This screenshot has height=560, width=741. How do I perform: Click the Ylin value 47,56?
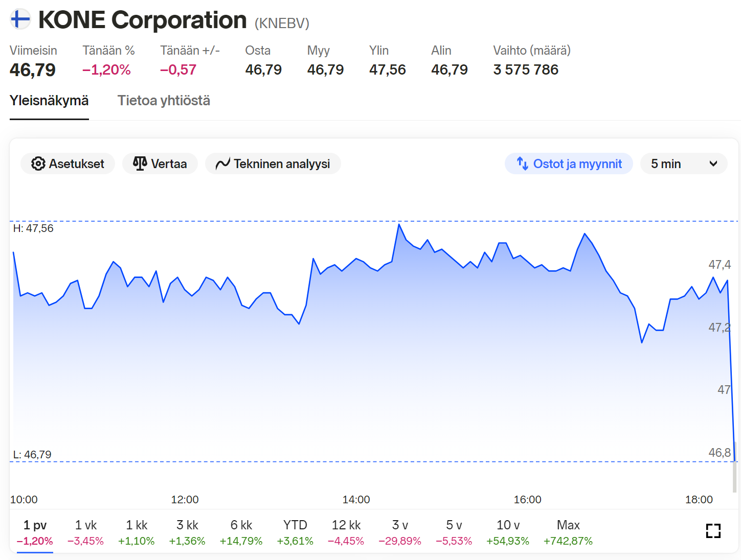click(x=388, y=70)
